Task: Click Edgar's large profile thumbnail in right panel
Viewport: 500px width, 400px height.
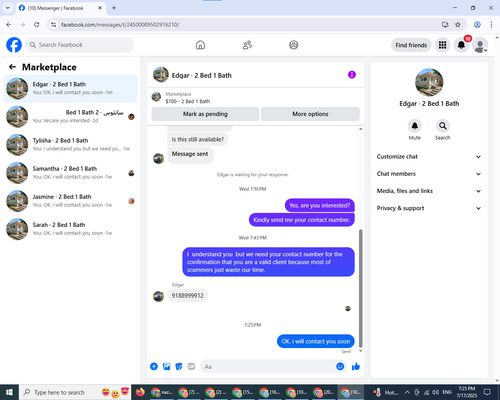Action: (429, 82)
